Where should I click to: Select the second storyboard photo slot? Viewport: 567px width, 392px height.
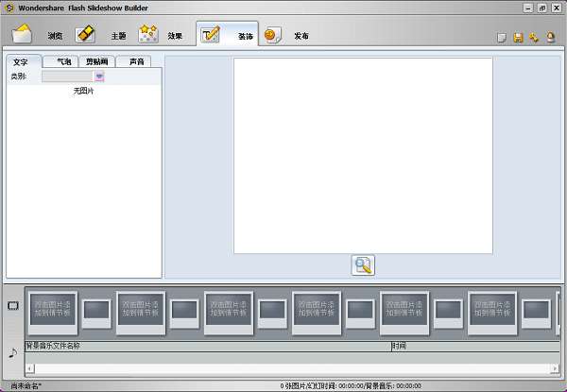tap(141, 313)
